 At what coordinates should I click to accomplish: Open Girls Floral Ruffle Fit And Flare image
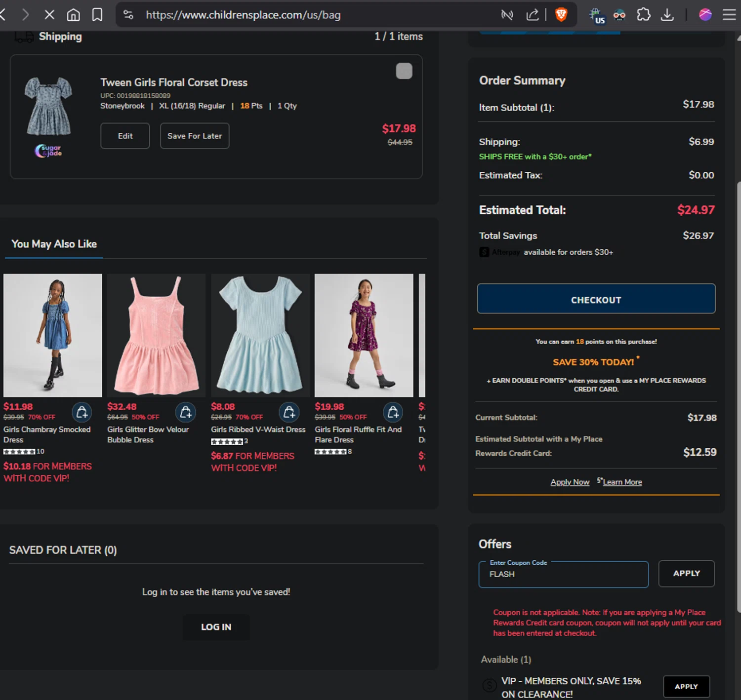pyautogui.click(x=364, y=335)
